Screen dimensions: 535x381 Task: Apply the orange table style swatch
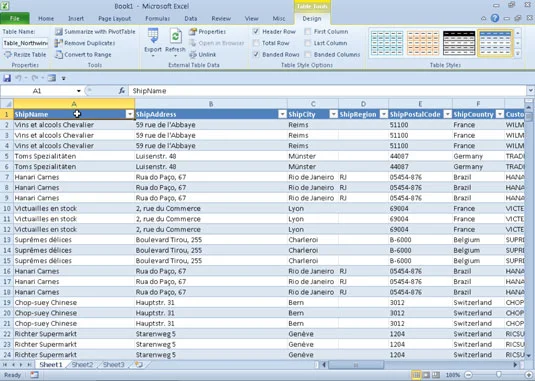point(423,43)
